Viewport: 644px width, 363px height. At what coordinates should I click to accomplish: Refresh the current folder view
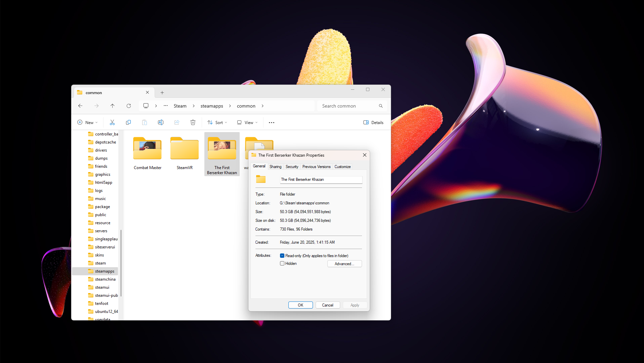pos(129,106)
